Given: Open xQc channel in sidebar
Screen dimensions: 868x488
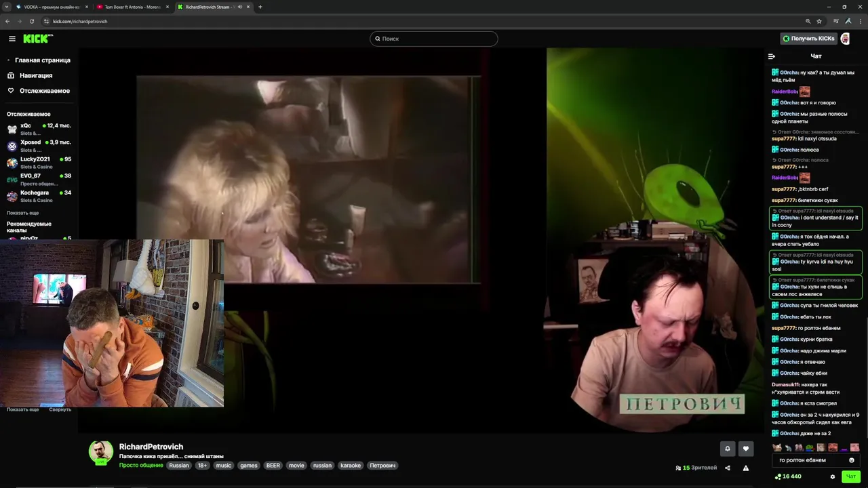Looking at the screenshot, I should (39, 129).
